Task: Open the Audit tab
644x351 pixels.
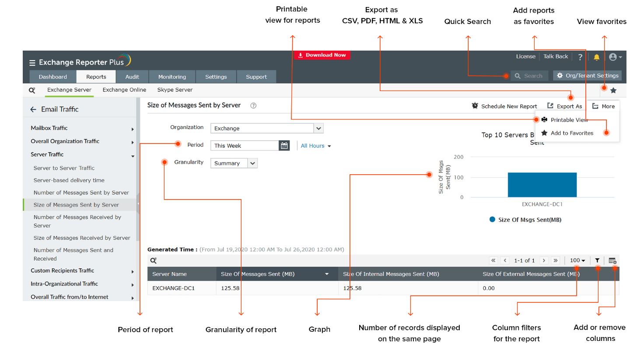Action: tap(132, 77)
